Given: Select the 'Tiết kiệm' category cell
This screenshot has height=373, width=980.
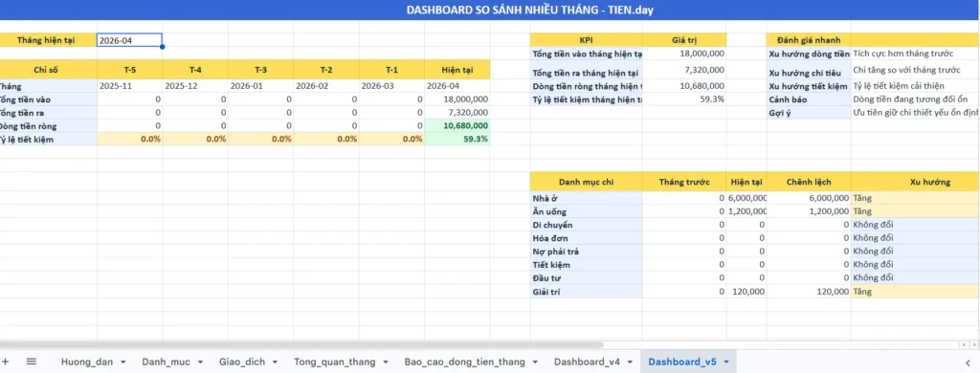Looking at the screenshot, I should pyautogui.click(x=586, y=264).
